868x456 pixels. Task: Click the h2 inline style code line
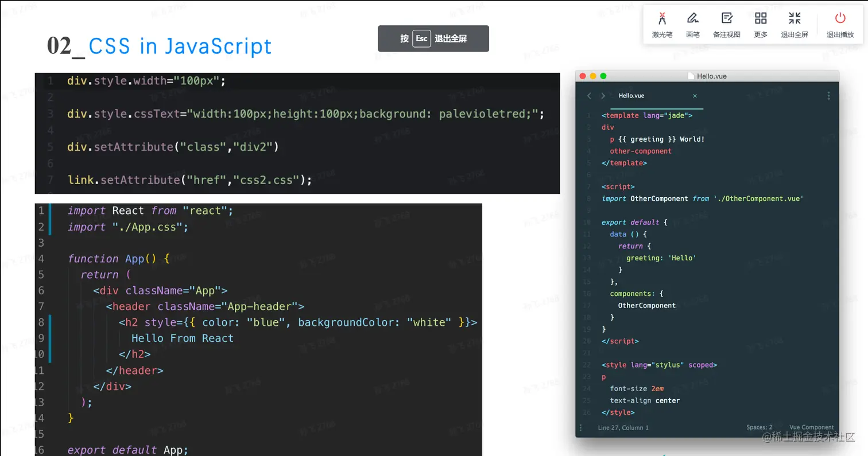pos(298,322)
